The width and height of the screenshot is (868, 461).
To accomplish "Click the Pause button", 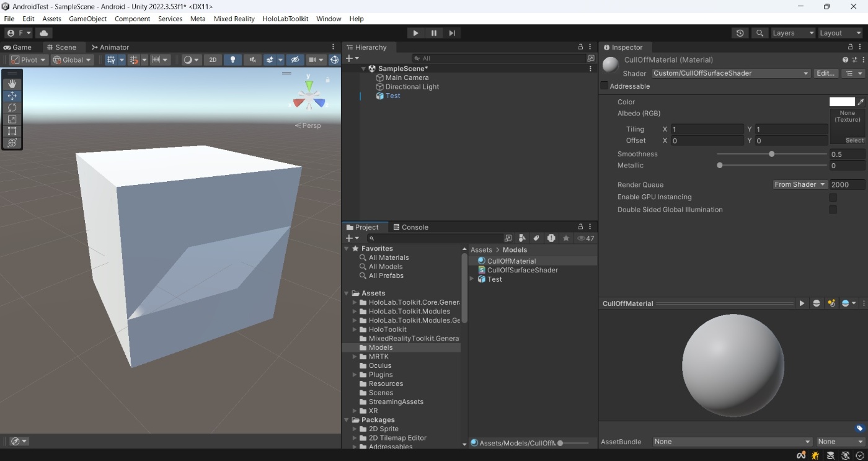I will click(x=434, y=33).
